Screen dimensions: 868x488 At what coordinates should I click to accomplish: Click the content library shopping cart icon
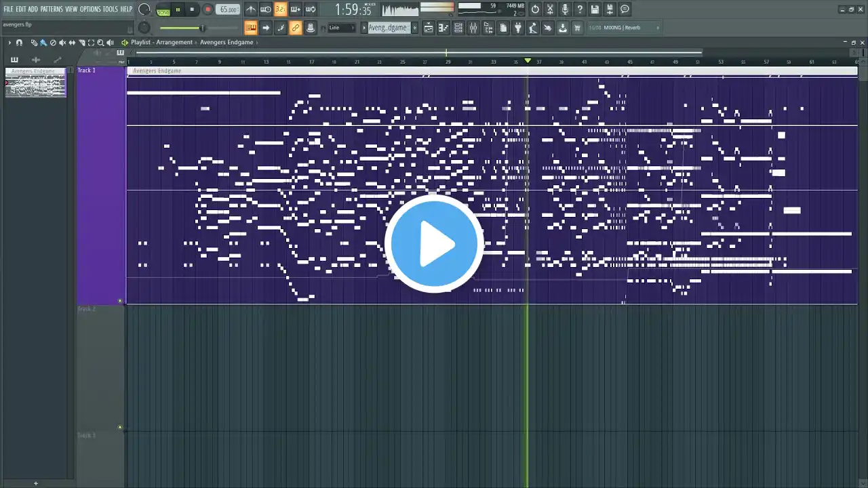[x=577, y=28]
